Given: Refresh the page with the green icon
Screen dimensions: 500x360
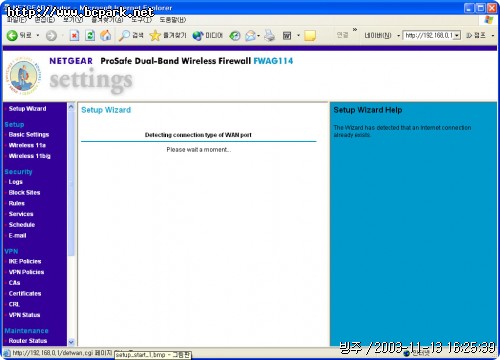Looking at the screenshot, I should 90,35.
